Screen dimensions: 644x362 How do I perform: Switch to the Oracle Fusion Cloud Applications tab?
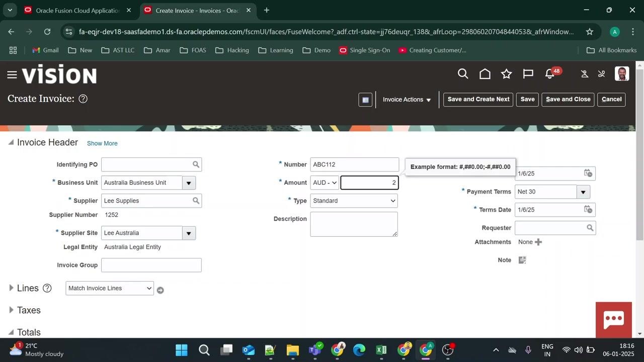coord(78,10)
